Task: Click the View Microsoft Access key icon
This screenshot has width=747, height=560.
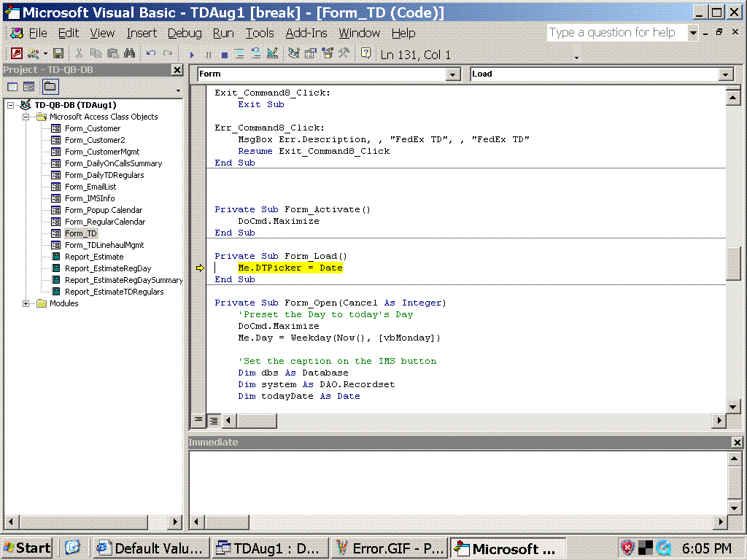Action: coord(17,53)
